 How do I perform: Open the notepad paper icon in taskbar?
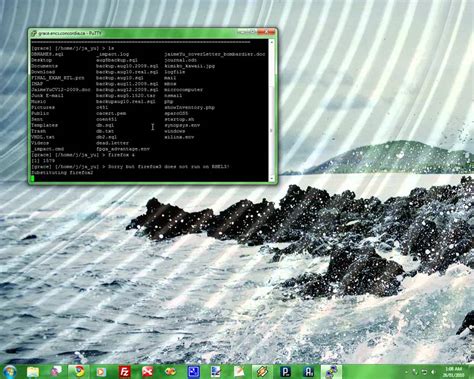pyautogui.click(x=239, y=372)
